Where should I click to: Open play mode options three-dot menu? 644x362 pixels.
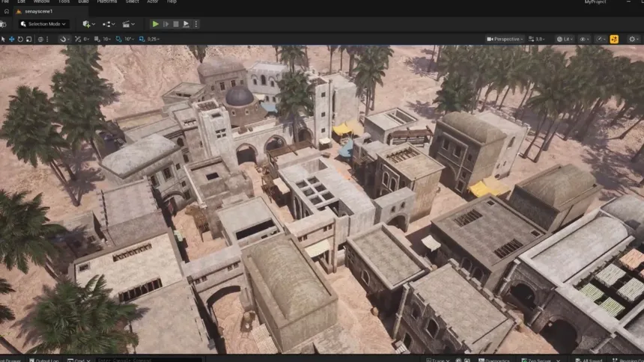tap(196, 24)
